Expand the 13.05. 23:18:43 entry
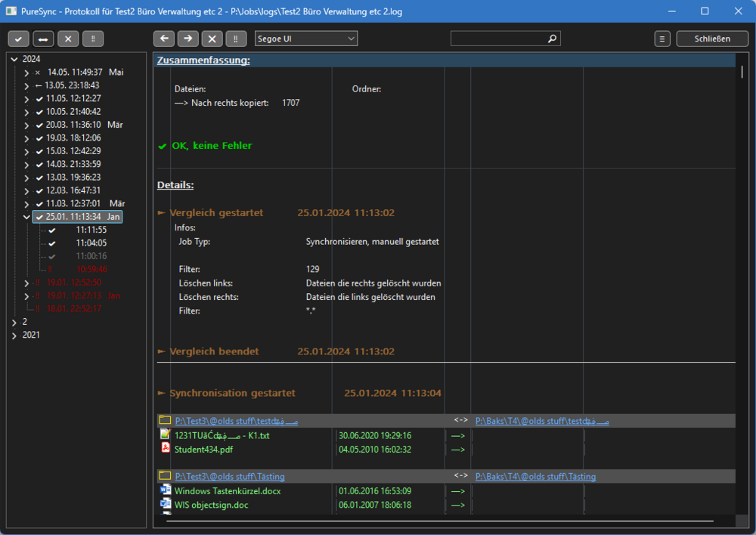Screen dimensions: 756x535 tap(26, 86)
